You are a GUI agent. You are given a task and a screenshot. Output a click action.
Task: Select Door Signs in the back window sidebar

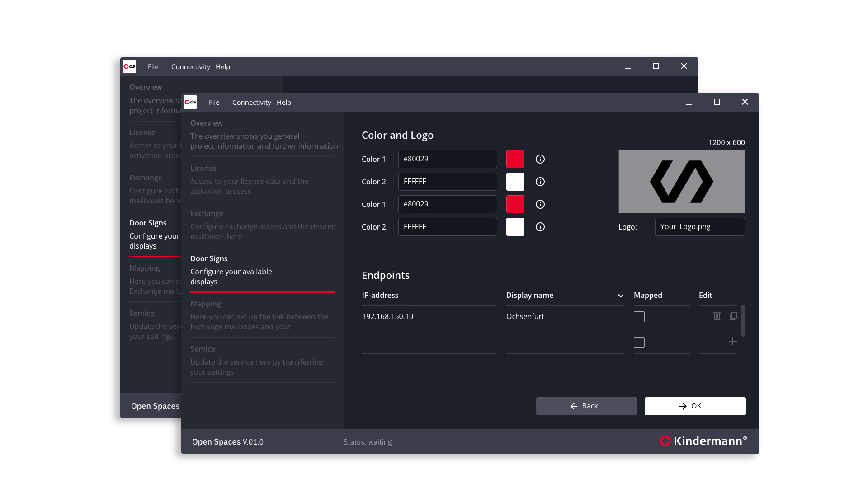[x=155, y=235]
